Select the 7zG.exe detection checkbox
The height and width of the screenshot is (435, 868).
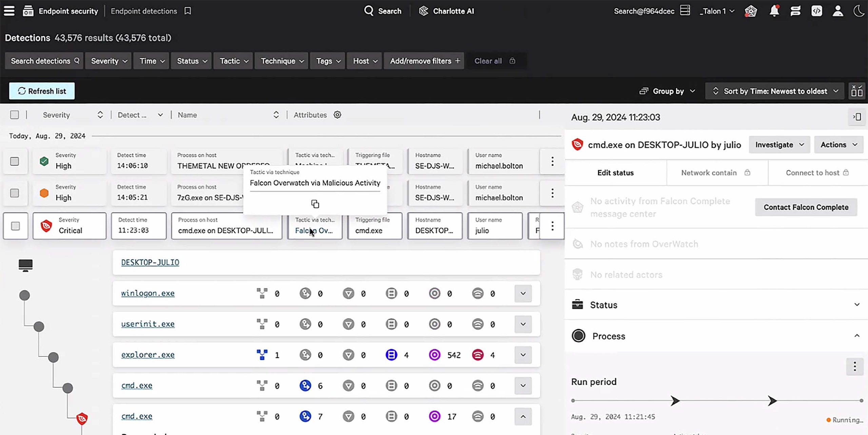coord(14,193)
